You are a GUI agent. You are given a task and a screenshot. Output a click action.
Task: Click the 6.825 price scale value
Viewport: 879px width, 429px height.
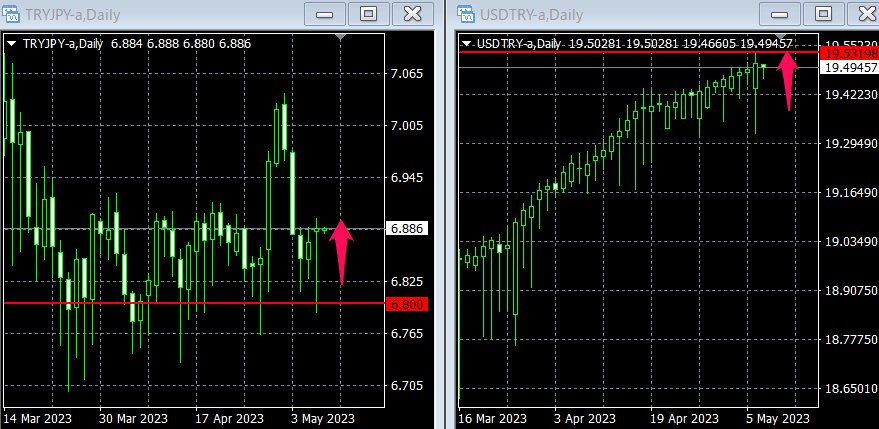pos(407,282)
